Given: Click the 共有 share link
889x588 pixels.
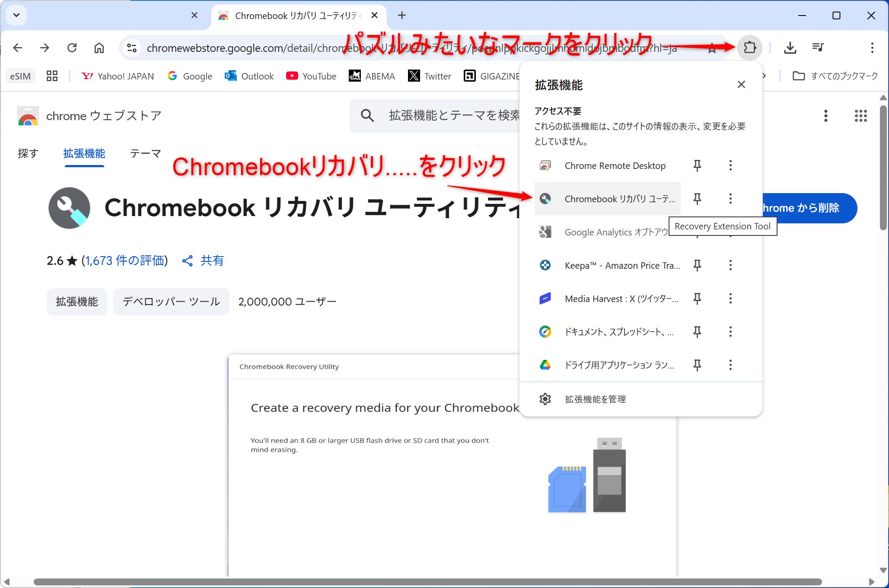Looking at the screenshot, I should coord(203,261).
